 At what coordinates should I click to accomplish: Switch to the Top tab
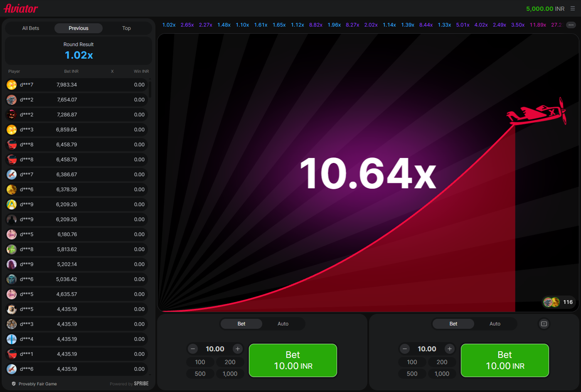pyautogui.click(x=126, y=28)
